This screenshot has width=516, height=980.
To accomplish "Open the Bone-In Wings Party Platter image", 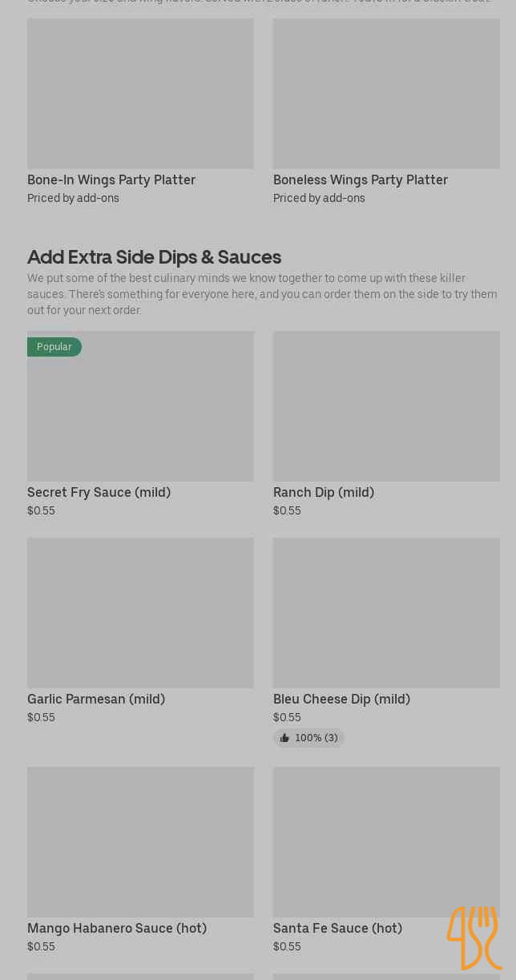I will coord(140,93).
